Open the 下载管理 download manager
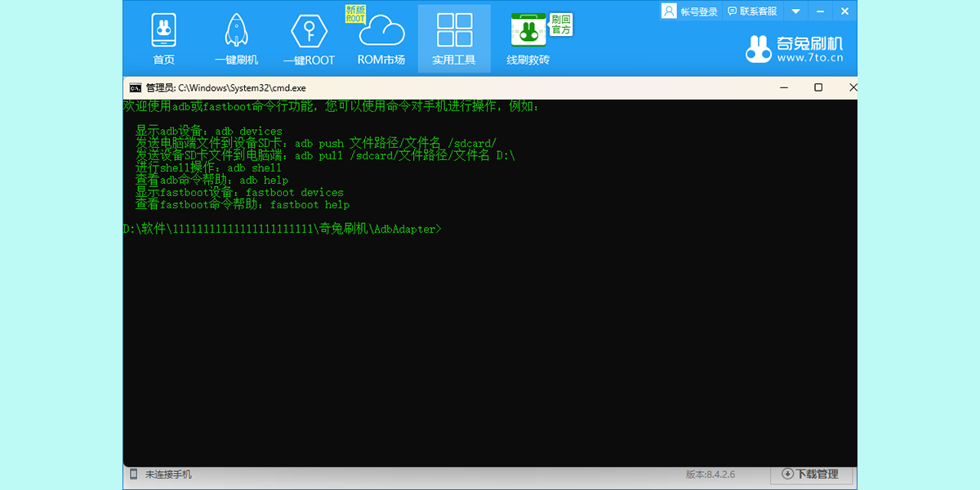Screen dimensions: 980x490 click(811, 474)
